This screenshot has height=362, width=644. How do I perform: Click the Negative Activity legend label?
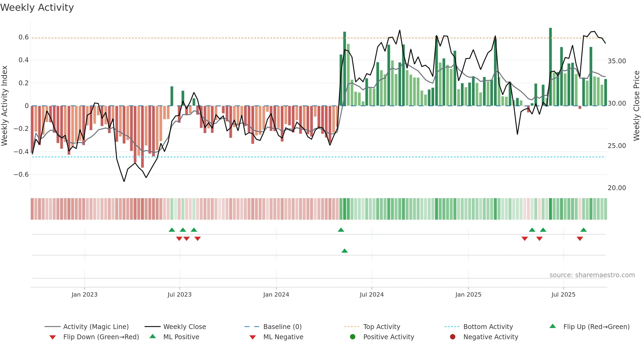491,337
